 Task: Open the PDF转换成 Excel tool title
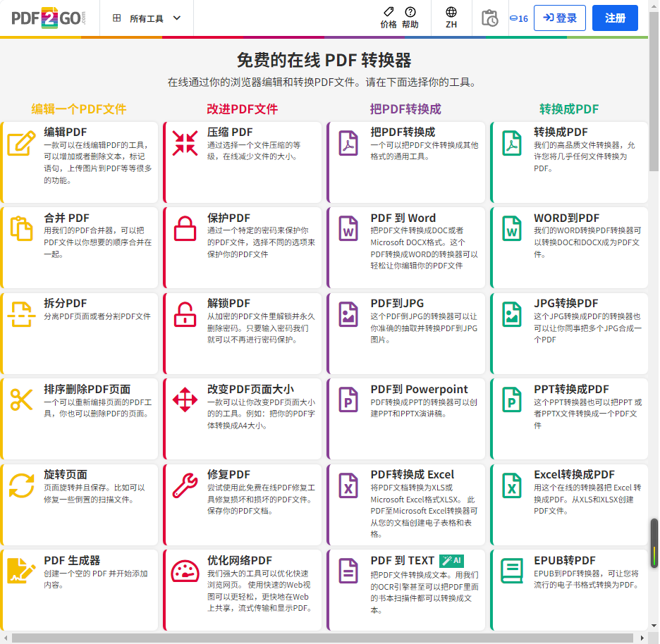[412, 474]
